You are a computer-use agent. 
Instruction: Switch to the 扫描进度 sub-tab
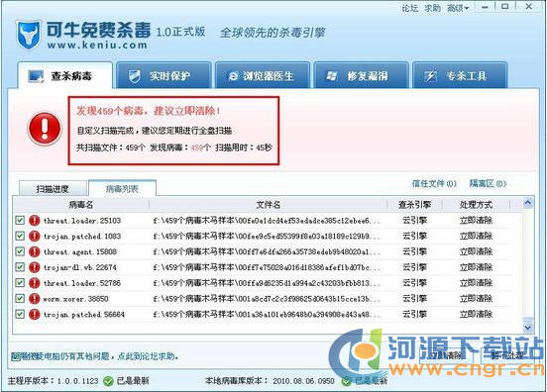[53, 189]
